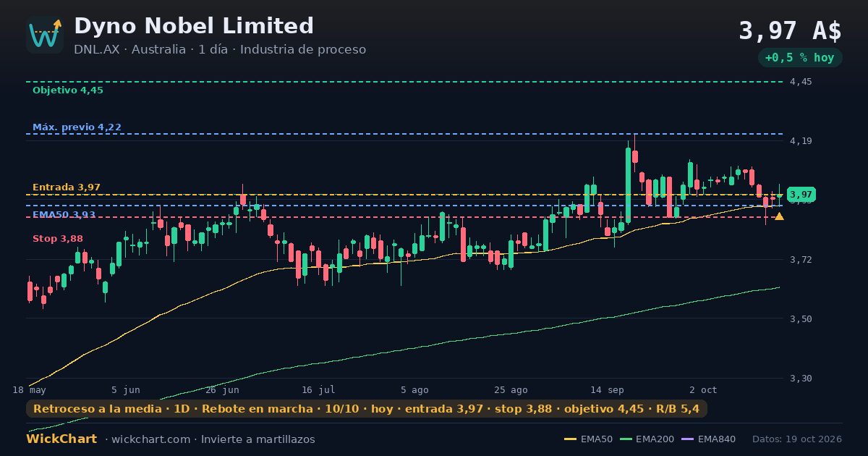Screen dimensions: 868x456
Task: Click the Stop 3,88 label
Action: pos(58,239)
